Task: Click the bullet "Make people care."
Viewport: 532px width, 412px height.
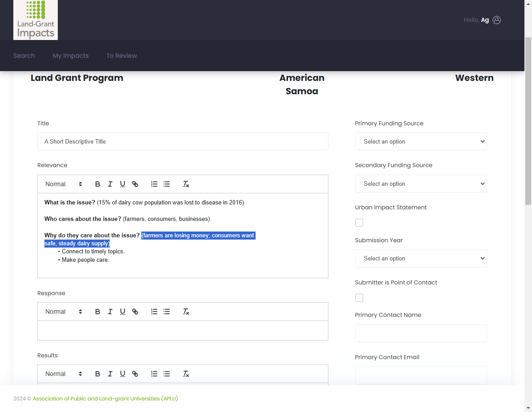Action: click(x=85, y=260)
